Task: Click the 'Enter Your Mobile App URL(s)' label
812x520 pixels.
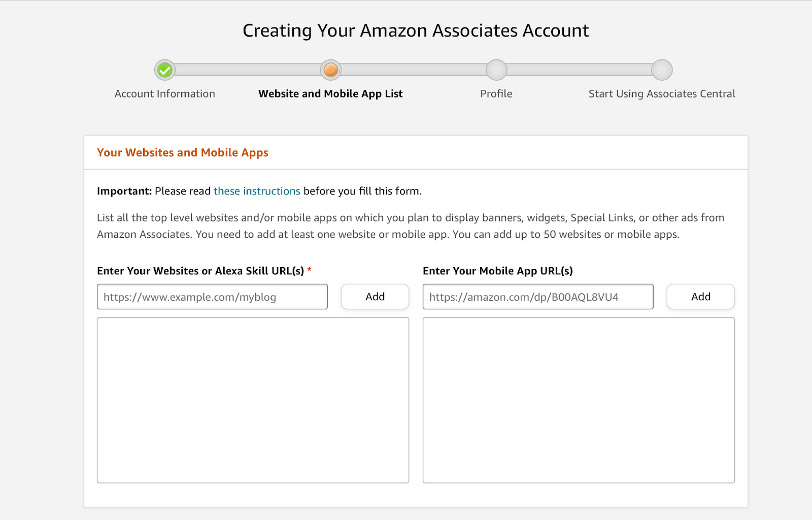Action: pos(497,271)
